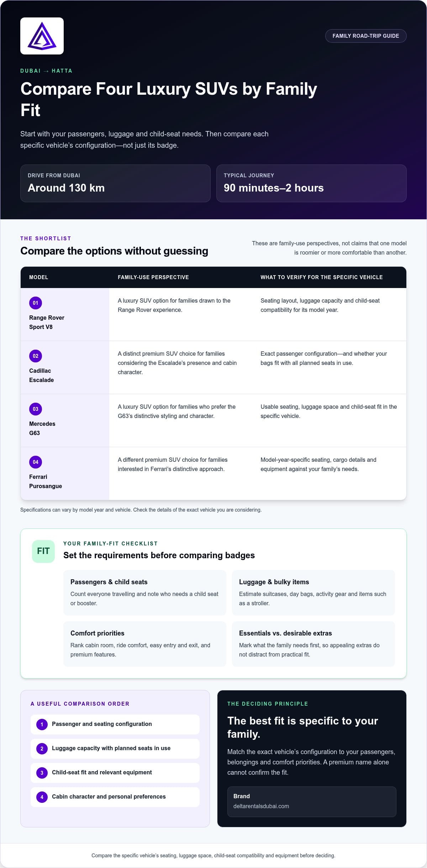Click step 1 circle in comparison order
The height and width of the screenshot is (868, 427).
click(x=42, y=724)
